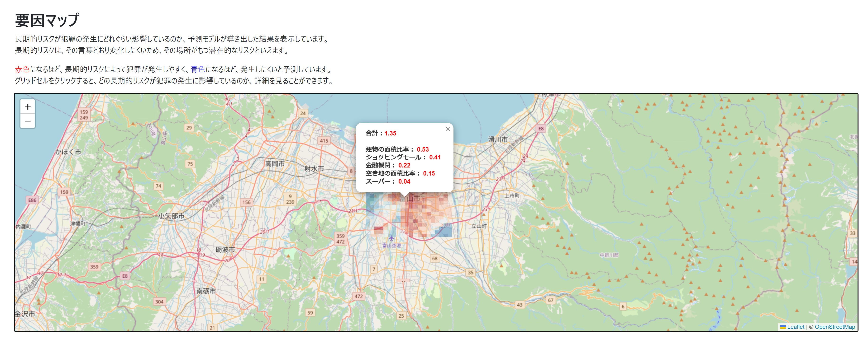This screenshot has height=348, width=868.
Task: Close the risk factor popup
Action: 448,129
